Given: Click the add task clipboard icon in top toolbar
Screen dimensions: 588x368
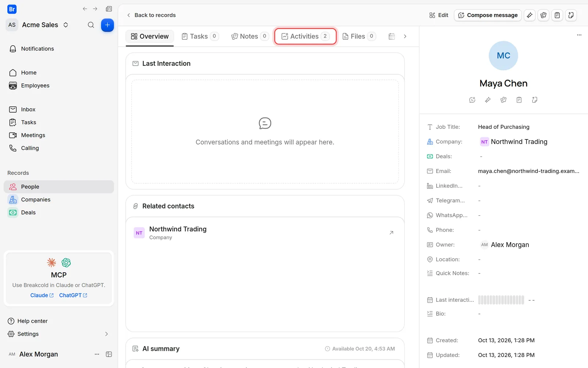Looking at the screenshot, I should pyautogui.click(x=557, y=15).
